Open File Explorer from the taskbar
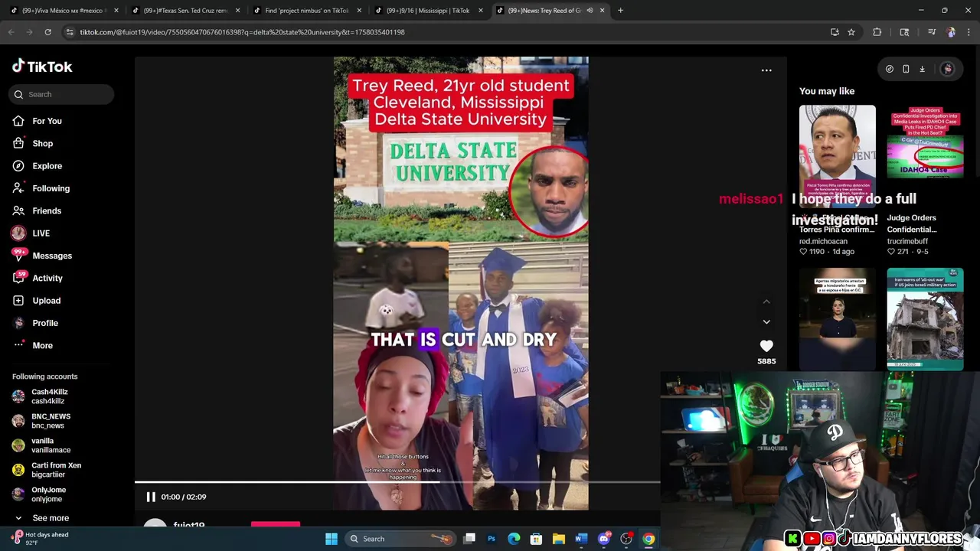The height and width of the screenshot is (551, 980). (x=558, y=539)
